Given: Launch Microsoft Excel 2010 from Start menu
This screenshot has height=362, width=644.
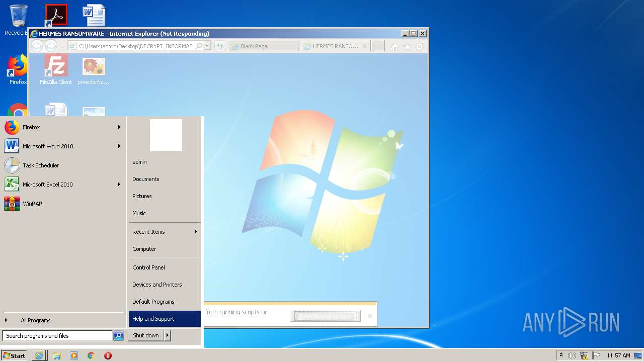Looking at the screenshot, I should pos(62,185).
